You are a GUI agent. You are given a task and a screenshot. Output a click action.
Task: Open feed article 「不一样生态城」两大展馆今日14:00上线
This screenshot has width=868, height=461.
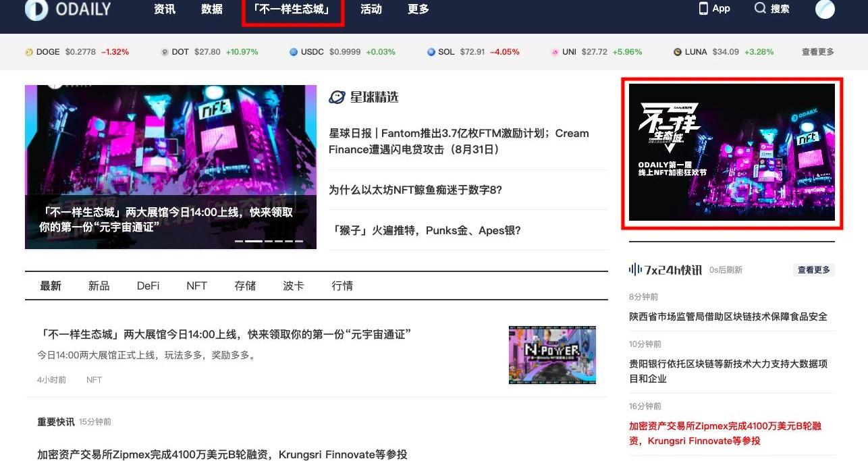[224, 335]
